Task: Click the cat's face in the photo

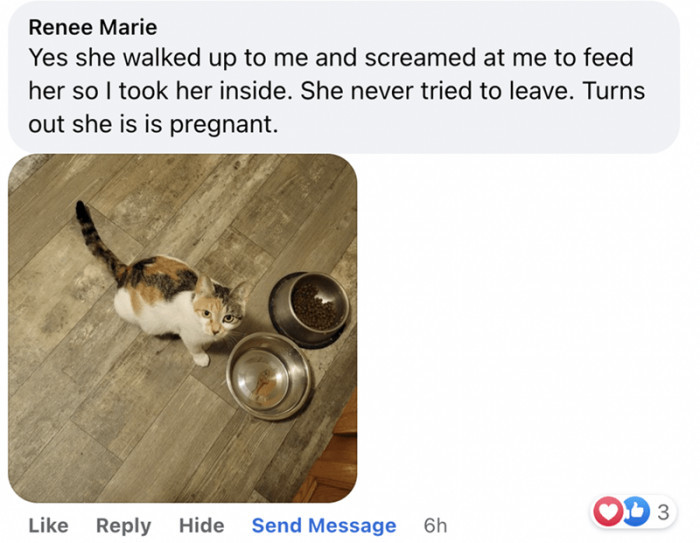Action: pyautogui.click(x=219, y=313)
